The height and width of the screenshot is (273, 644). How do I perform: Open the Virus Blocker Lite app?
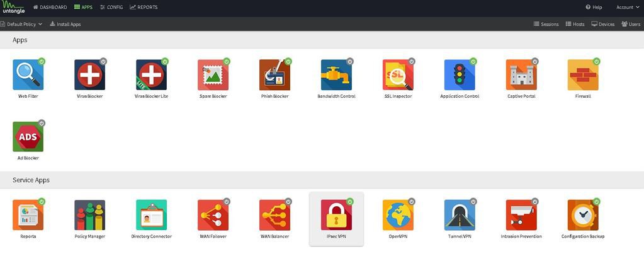[151, 75]
